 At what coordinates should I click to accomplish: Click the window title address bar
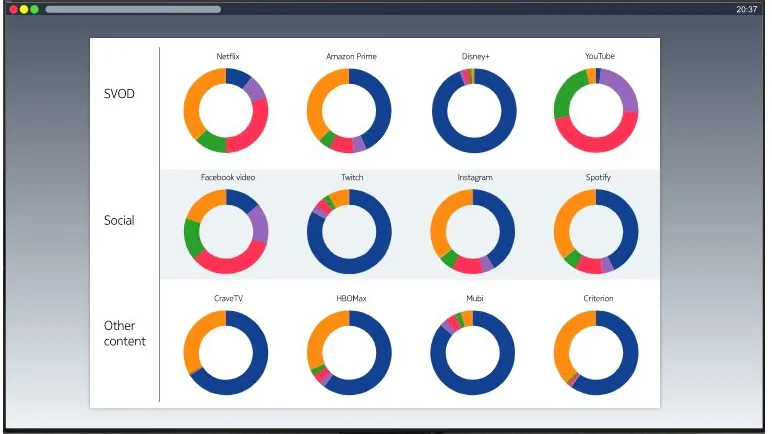point(133,9)
